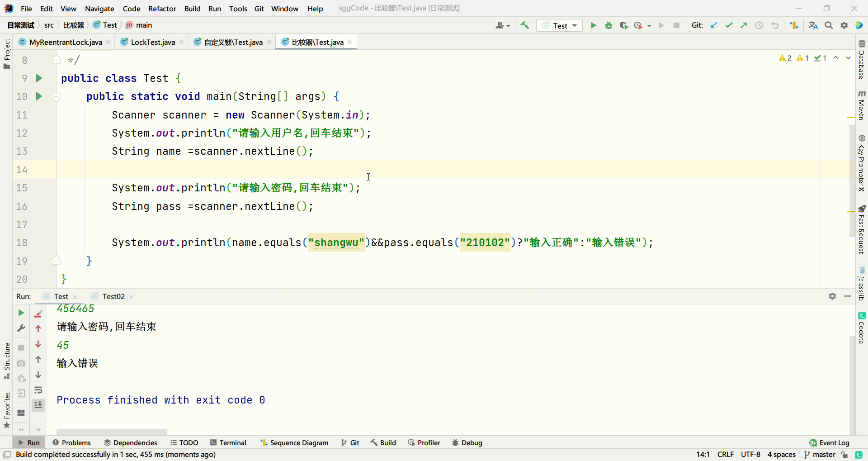Open the Profiler tool window
The height and width of the screenshot is (461, 868).
[x=424, y=442]
